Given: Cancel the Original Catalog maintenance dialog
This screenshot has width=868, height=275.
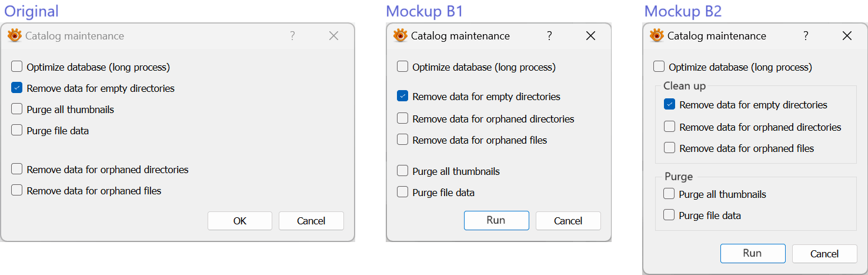Looking at the screenshot, I should (311, 221).
